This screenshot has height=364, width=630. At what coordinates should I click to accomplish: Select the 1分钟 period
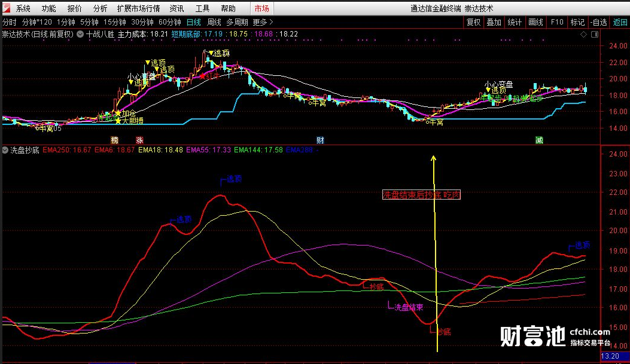(x=66, y=22)
